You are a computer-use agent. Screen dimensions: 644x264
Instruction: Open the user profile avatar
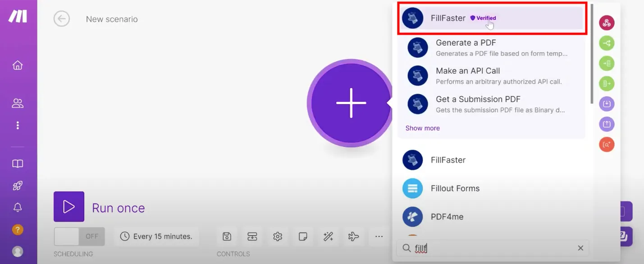18,251
